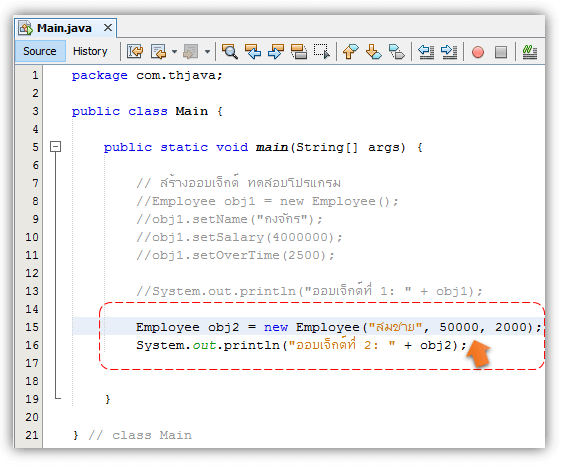Open dropdown arrow next to Forward icon

pyautogui.click(x=208, y=52)
